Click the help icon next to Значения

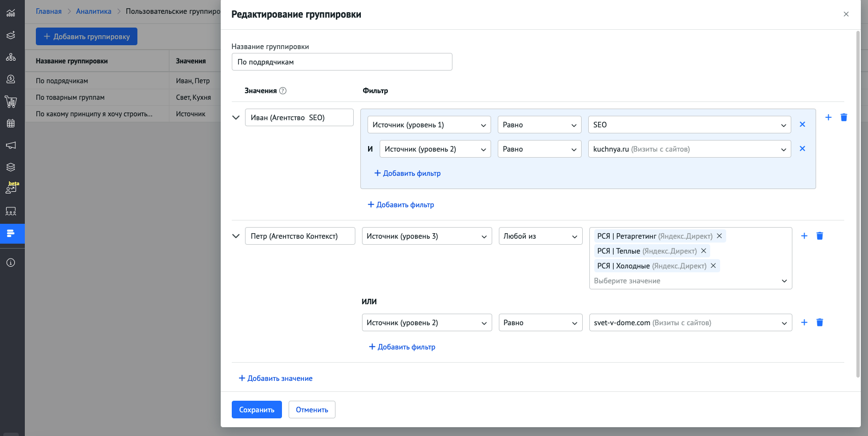[283, 91]
